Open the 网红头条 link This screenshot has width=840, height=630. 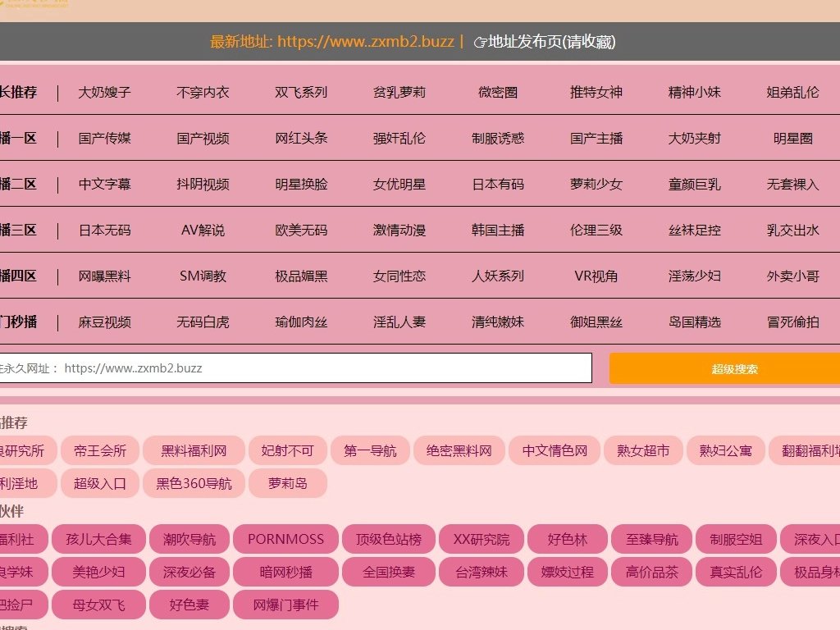[300, 139]
